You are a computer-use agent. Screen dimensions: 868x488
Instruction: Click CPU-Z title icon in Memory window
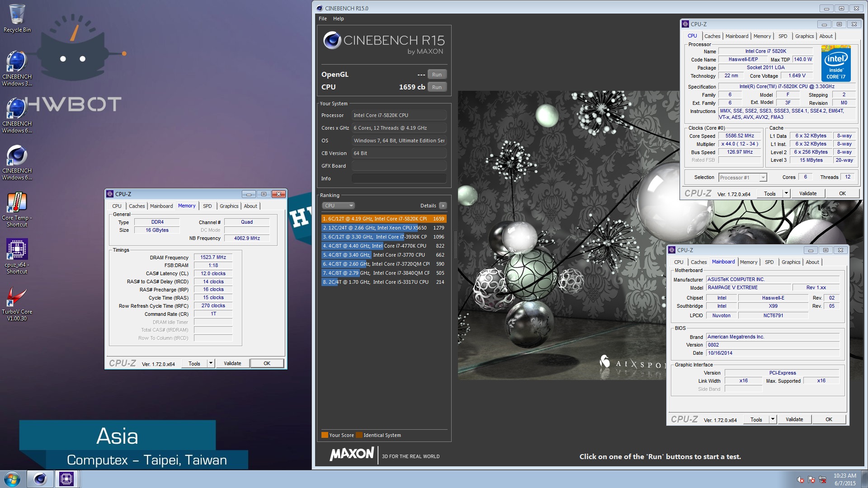click(x=110, y=194)
